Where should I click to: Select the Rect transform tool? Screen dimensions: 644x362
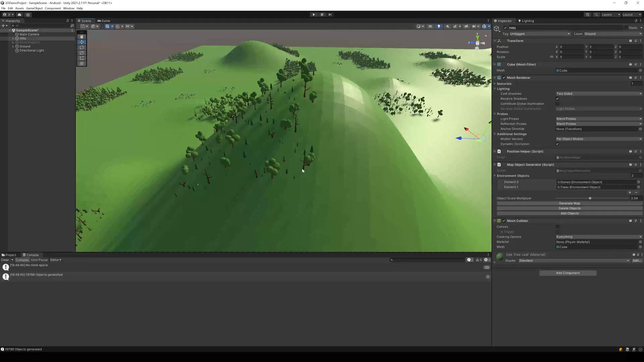82,58
